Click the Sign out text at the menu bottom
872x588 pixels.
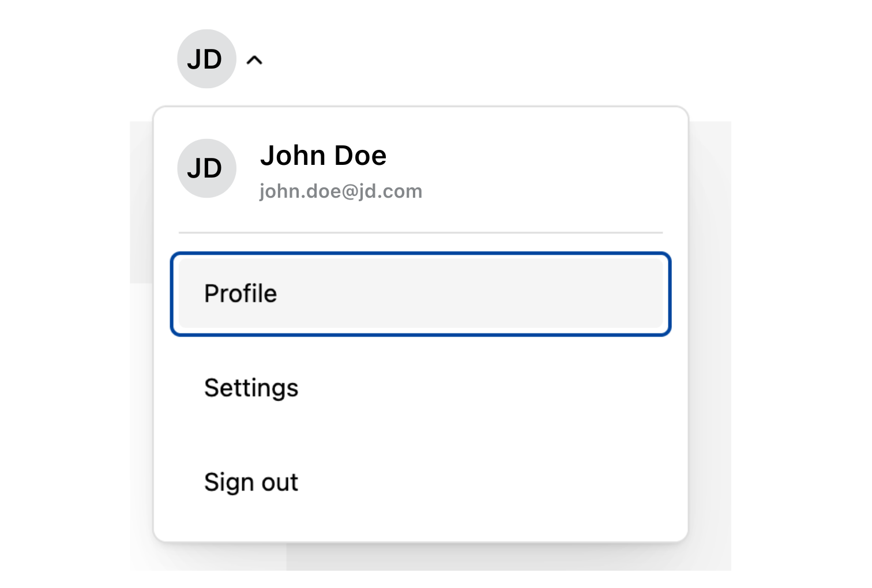(x=251, y=483)
